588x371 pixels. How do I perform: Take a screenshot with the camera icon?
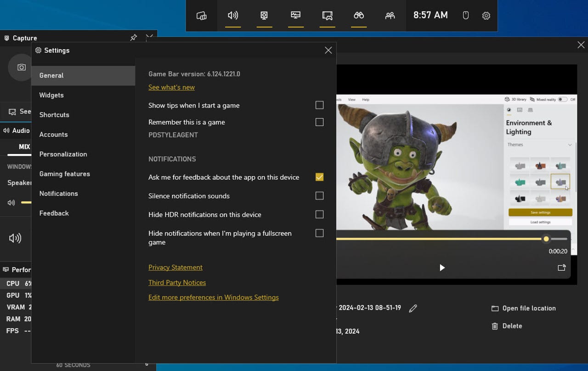[21, 67]
